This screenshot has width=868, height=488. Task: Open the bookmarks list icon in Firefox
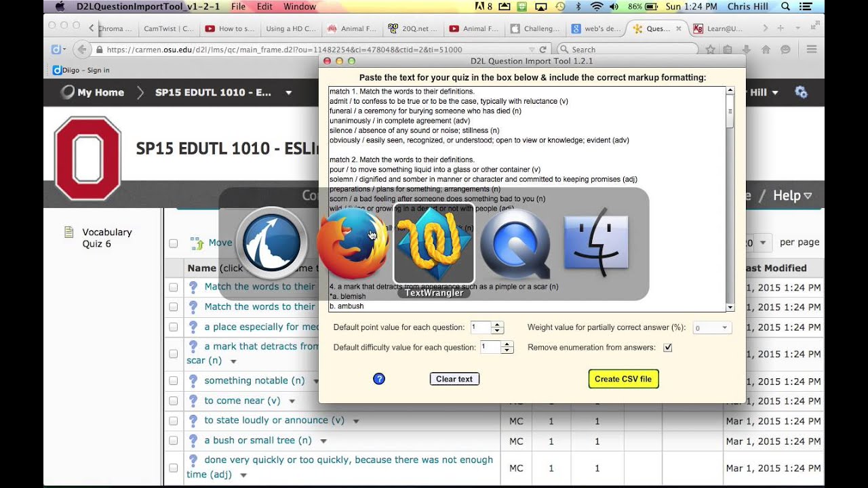pos(728,49)
